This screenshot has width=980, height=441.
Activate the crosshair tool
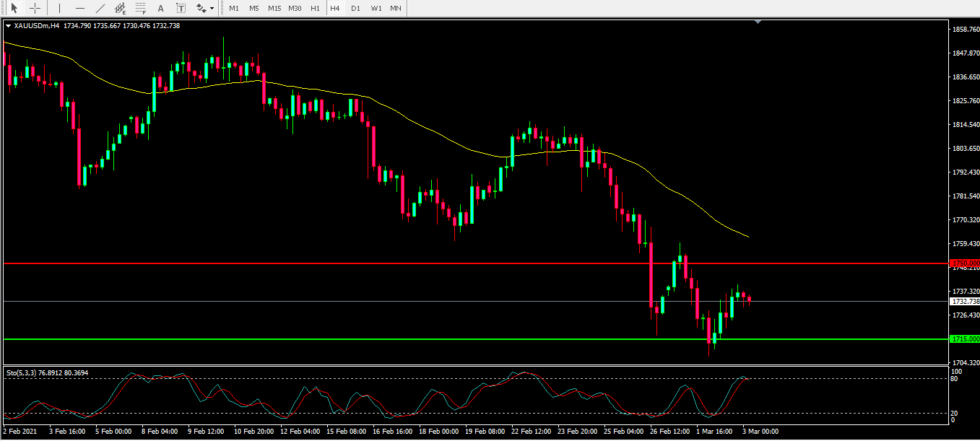click(34, 8)
